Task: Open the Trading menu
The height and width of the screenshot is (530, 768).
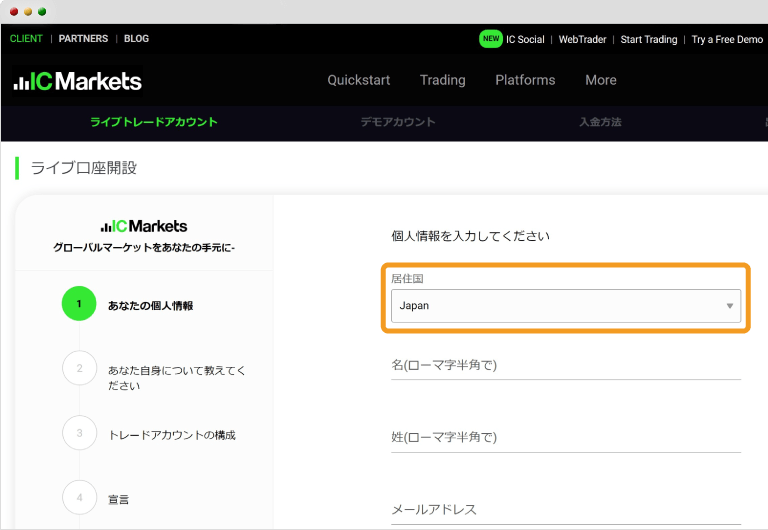Action: (x=443, y=80)
